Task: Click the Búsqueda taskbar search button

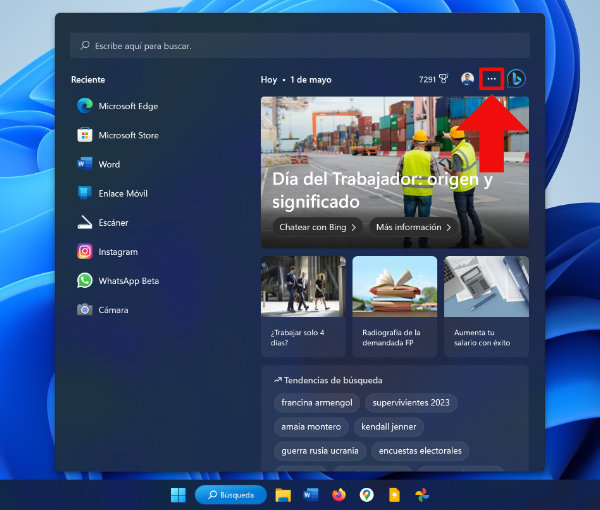Action: (231, 495)
